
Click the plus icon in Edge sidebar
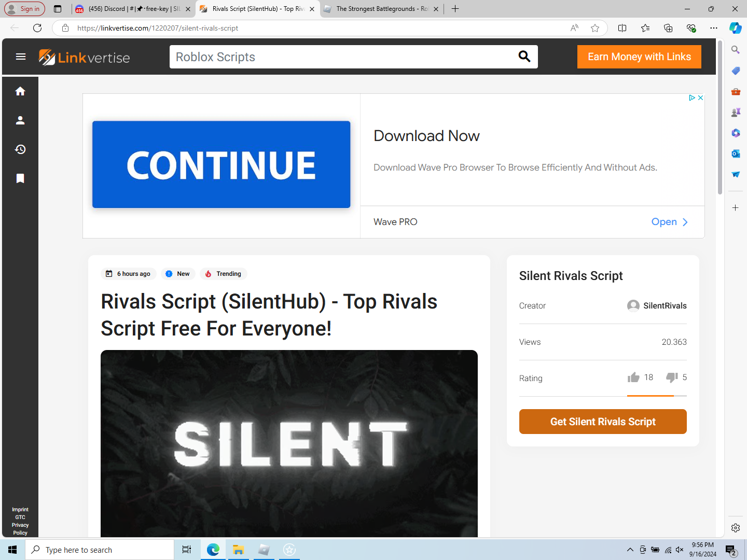pyautogui.click(x=736, y=208)
